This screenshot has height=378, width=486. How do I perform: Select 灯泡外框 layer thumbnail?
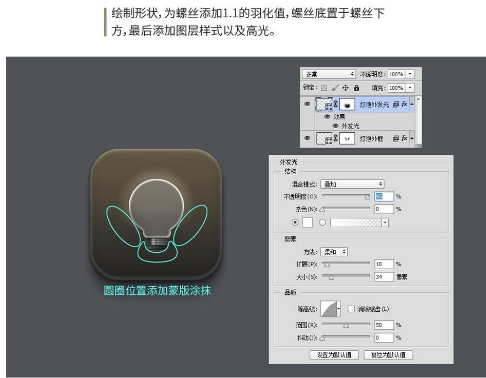pos(324,138)
